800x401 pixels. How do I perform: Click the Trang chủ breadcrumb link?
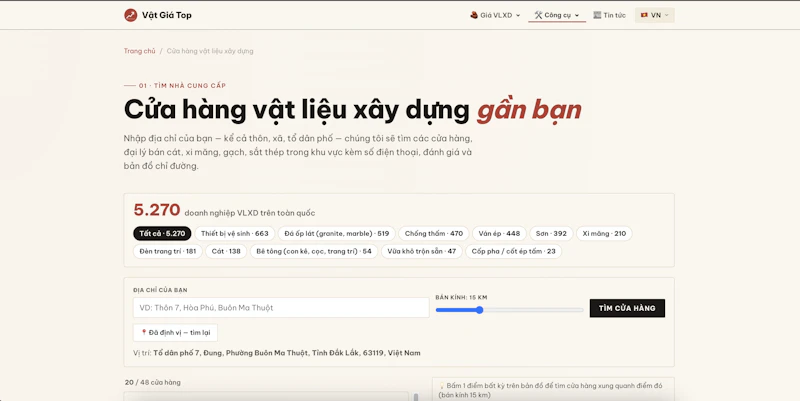click(x=139, y=51)
